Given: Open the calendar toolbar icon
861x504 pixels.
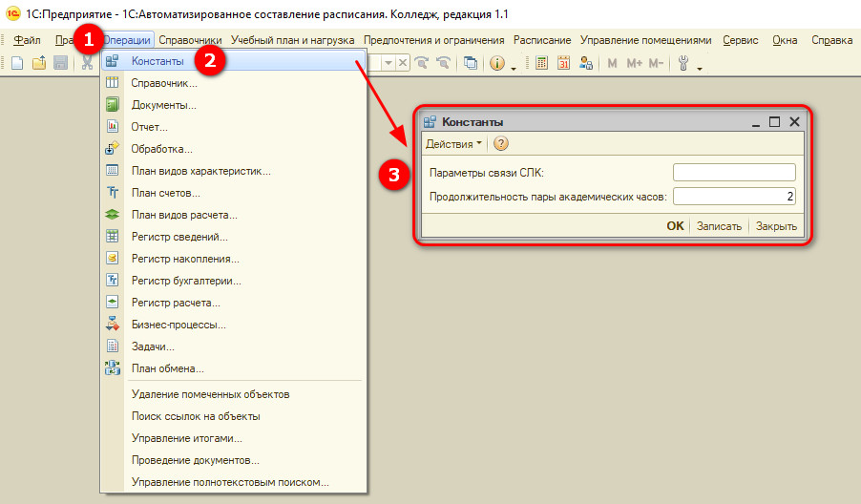Looking at the screenshot, I should click(563, 63).
